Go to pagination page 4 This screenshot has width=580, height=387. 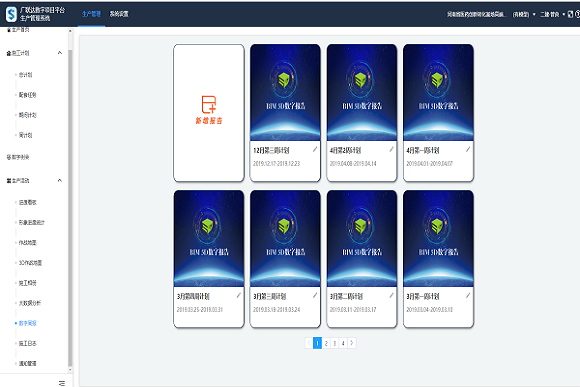point(343,343)
